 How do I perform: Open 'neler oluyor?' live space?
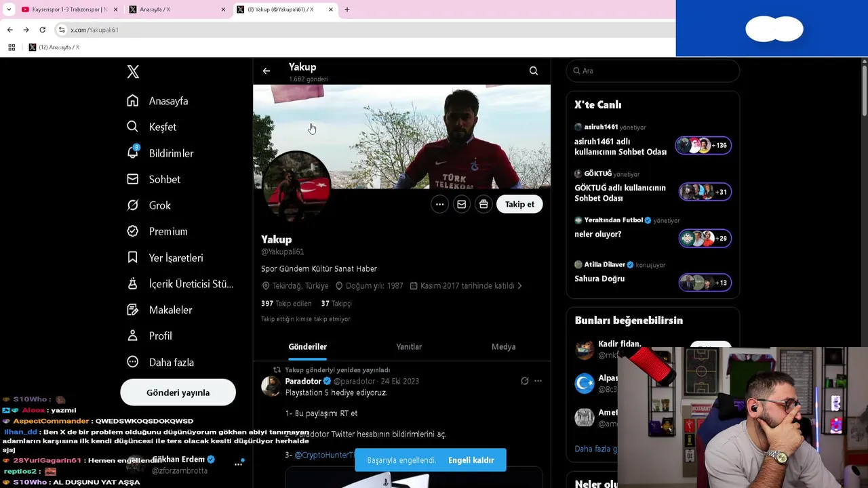pos(597,235)
